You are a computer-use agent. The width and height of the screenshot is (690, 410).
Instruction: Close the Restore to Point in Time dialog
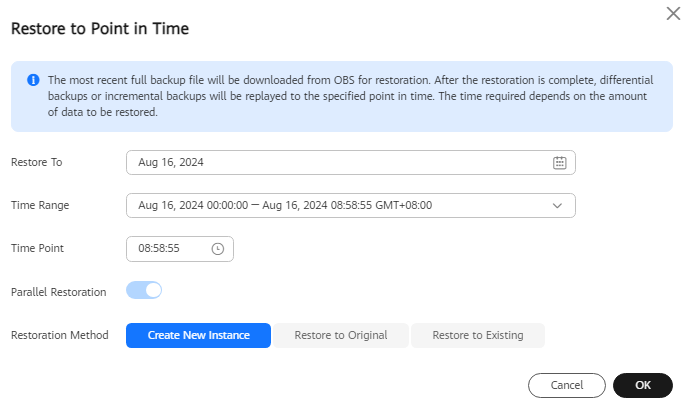[x=673, y=14]
